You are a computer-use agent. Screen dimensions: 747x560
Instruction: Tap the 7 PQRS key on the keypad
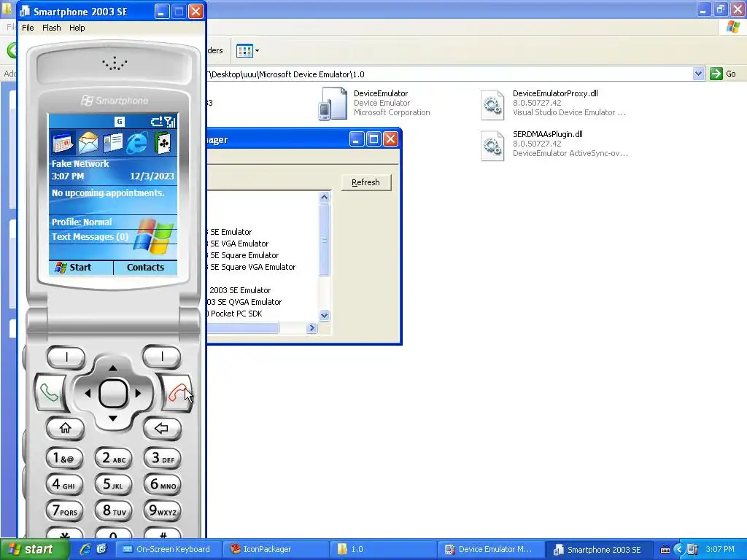[x=65, y=511]
